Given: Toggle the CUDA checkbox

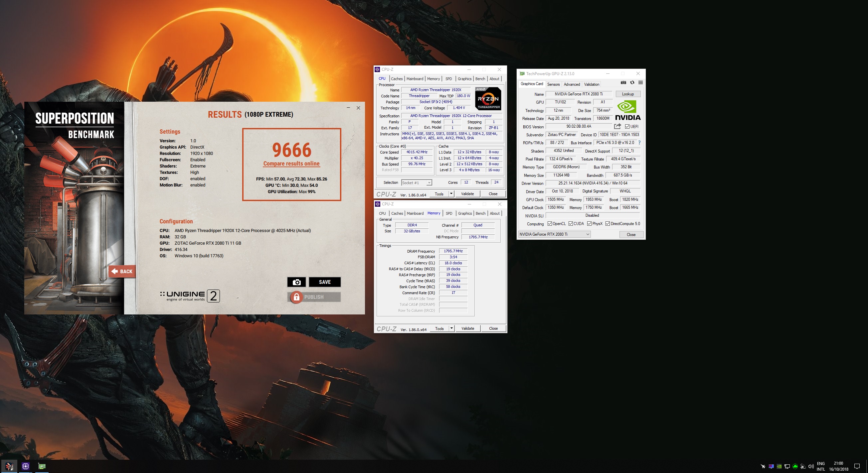Looking at the screenshot, I should point(571,224).
